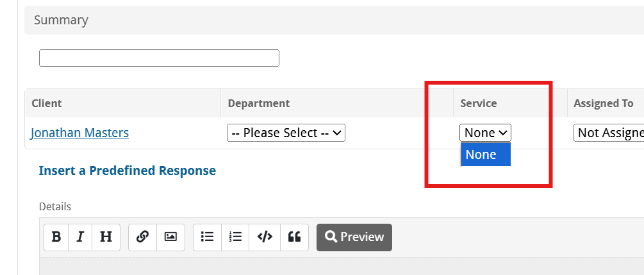Insert a code block
The width and height of the screenshot is (644, 275).
click(x=265, y=237)
